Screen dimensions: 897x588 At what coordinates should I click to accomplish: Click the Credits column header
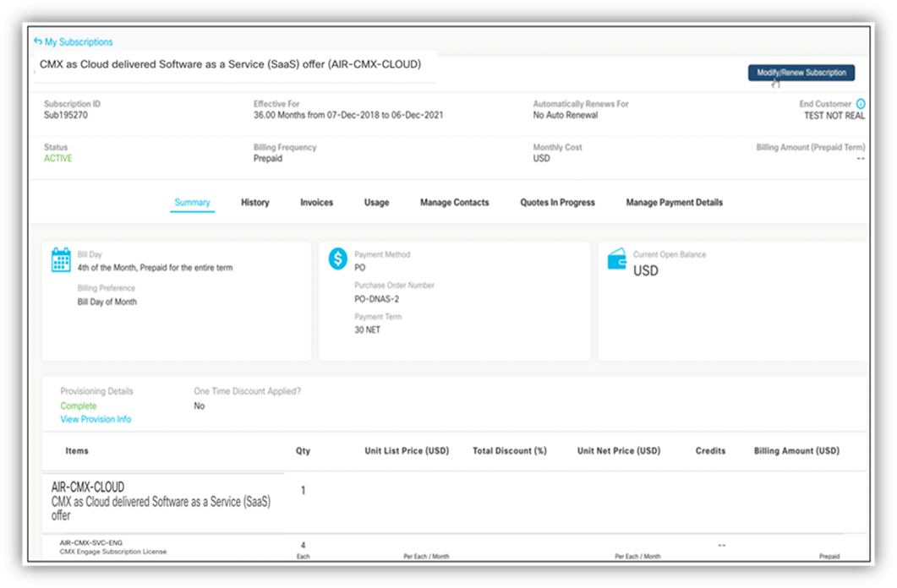coord(710,451)
